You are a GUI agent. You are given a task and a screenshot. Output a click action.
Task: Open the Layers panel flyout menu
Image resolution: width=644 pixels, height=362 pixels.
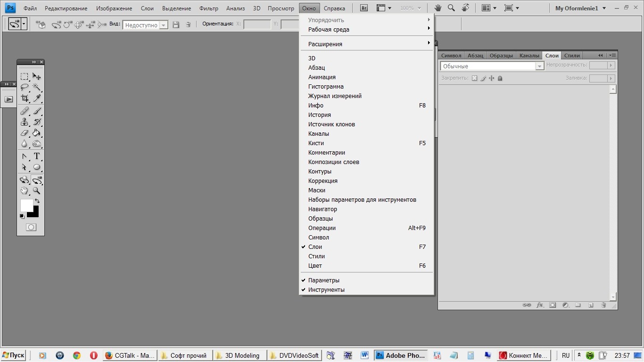tap(612, 55)
